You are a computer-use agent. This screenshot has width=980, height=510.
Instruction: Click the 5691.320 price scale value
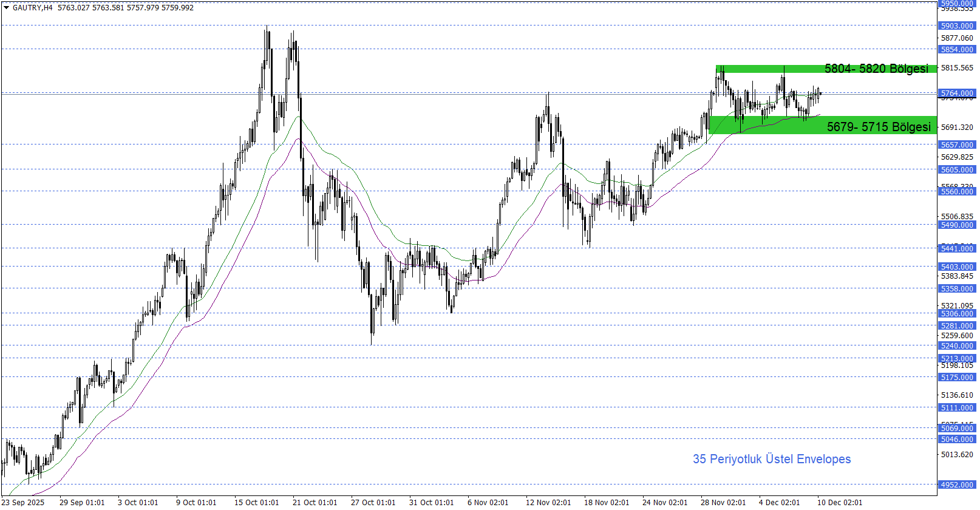(957, 127)
